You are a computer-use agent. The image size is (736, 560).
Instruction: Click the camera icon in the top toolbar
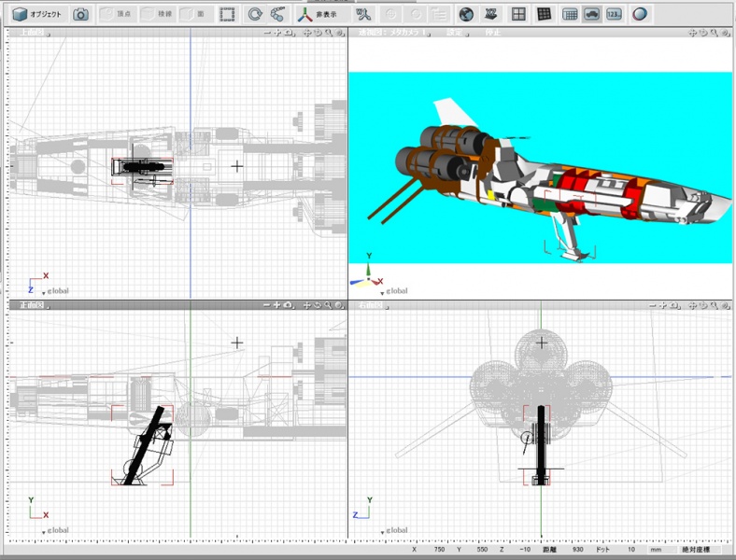point(80,15)
